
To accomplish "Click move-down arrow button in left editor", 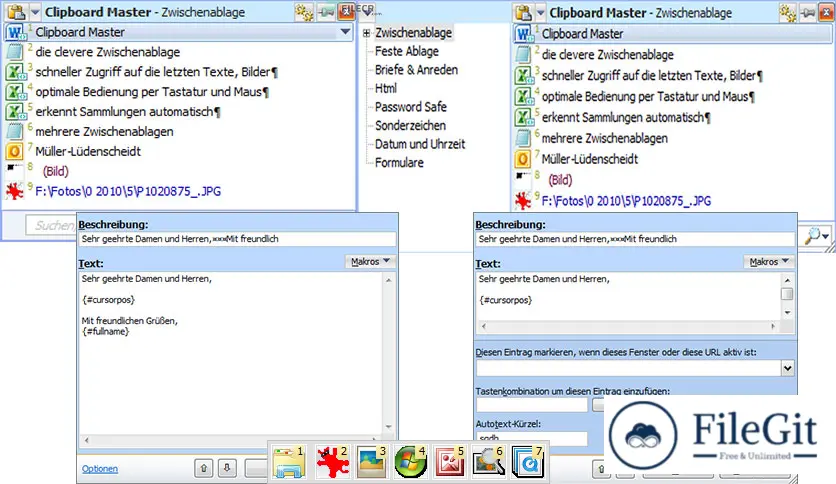I will [x=227, y=469].
